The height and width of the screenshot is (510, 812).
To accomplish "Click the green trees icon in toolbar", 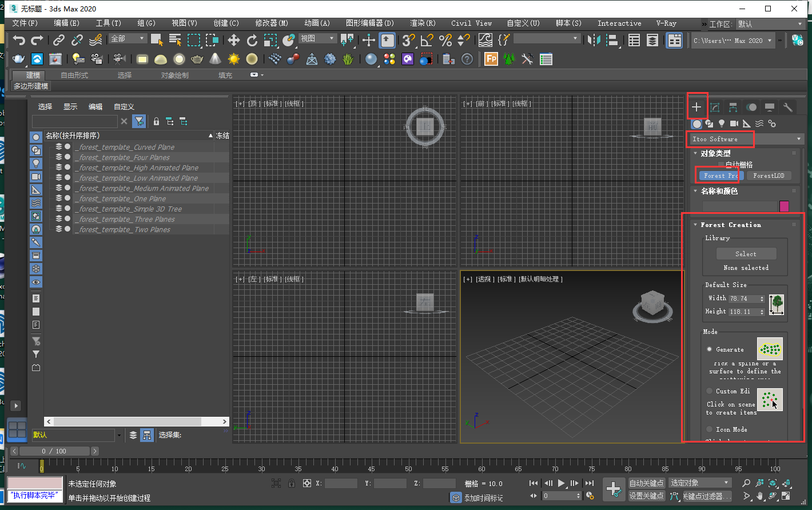I will 509,59.
